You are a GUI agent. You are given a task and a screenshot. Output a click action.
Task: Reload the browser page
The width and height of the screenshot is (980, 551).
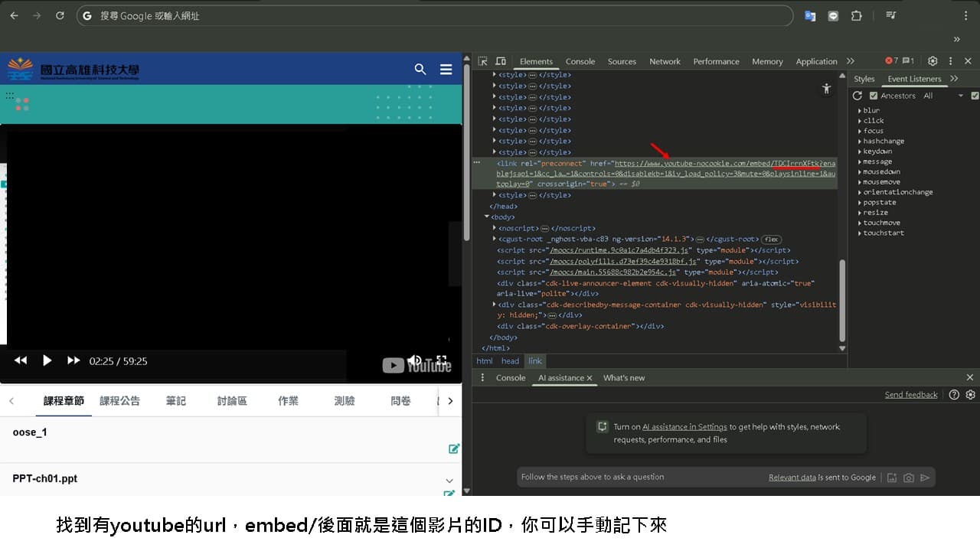pyautogui.click(x=60, y=15)
